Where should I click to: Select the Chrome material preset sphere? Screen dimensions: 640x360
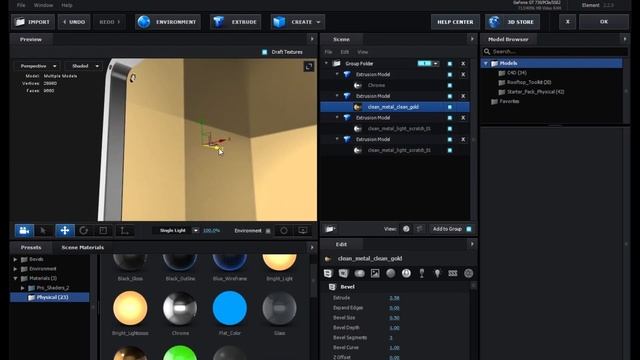[x=180, y=308]
